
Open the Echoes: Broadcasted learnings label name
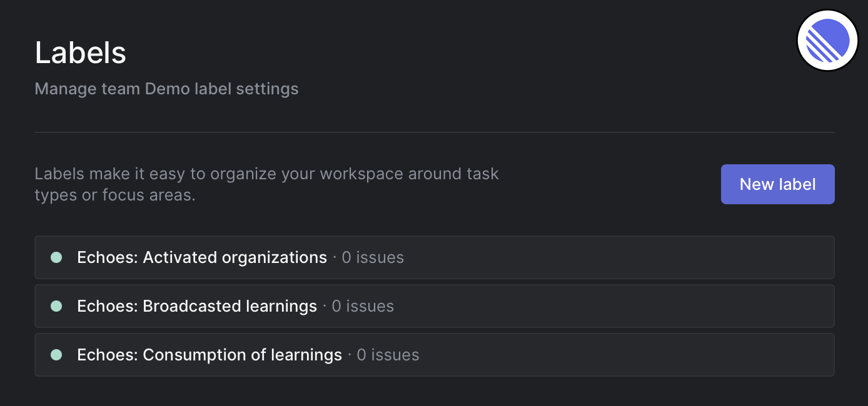coord(197,306)
